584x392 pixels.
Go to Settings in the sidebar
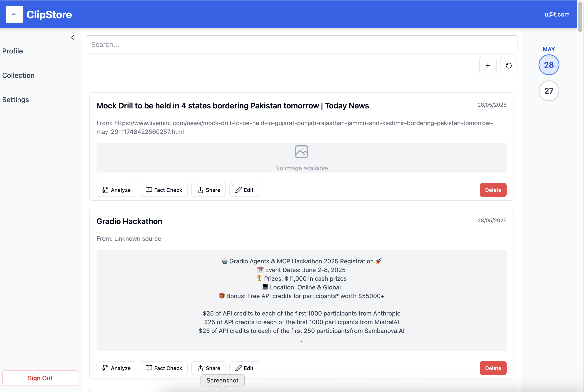pyautogui.click(x=15, y=100)
